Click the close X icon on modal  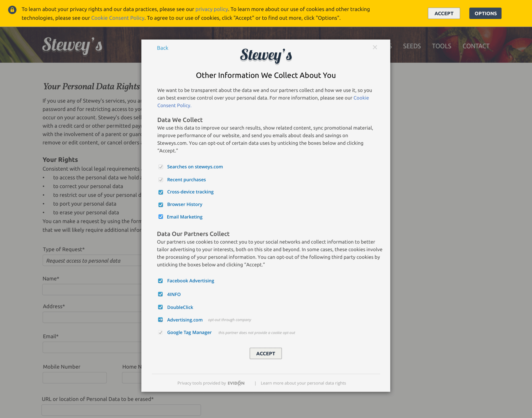(375, 47)
